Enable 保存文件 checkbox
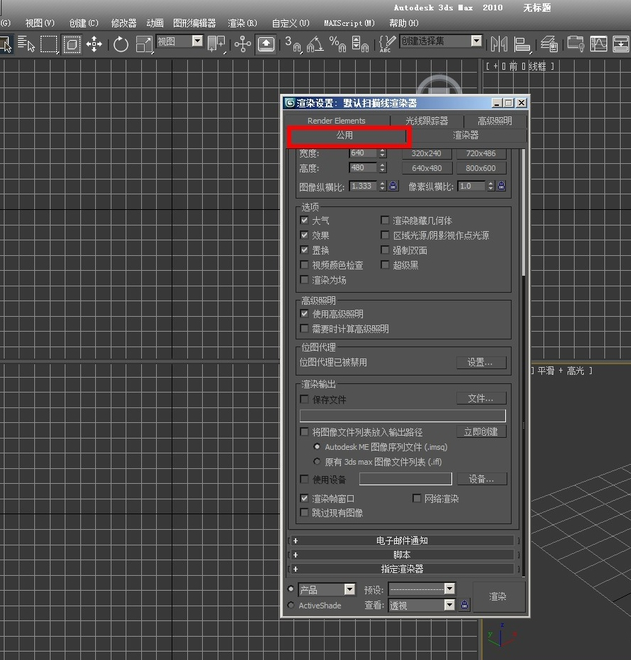The height and width of the screenshot is (660, 631). (x=304, y=399)
